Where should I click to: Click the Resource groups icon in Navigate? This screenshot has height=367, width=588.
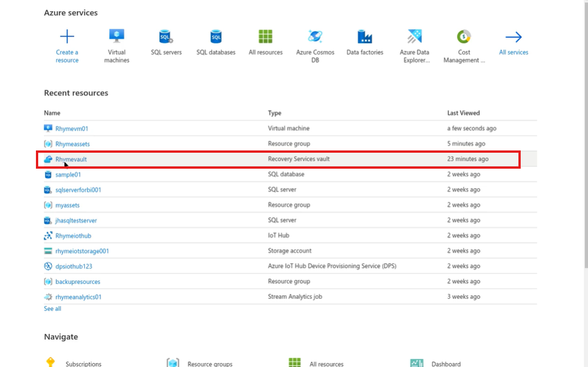tap(173, 362)
